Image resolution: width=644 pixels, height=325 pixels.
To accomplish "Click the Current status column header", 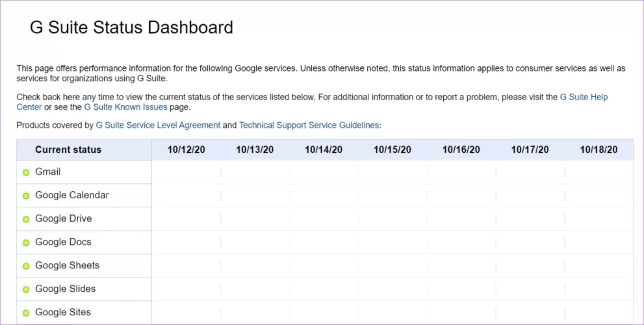I will (x=68, y=149).
